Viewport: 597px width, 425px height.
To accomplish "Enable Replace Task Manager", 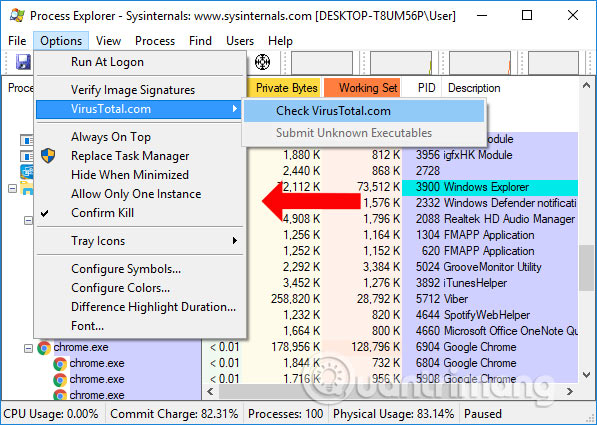I will coord(139,156).
